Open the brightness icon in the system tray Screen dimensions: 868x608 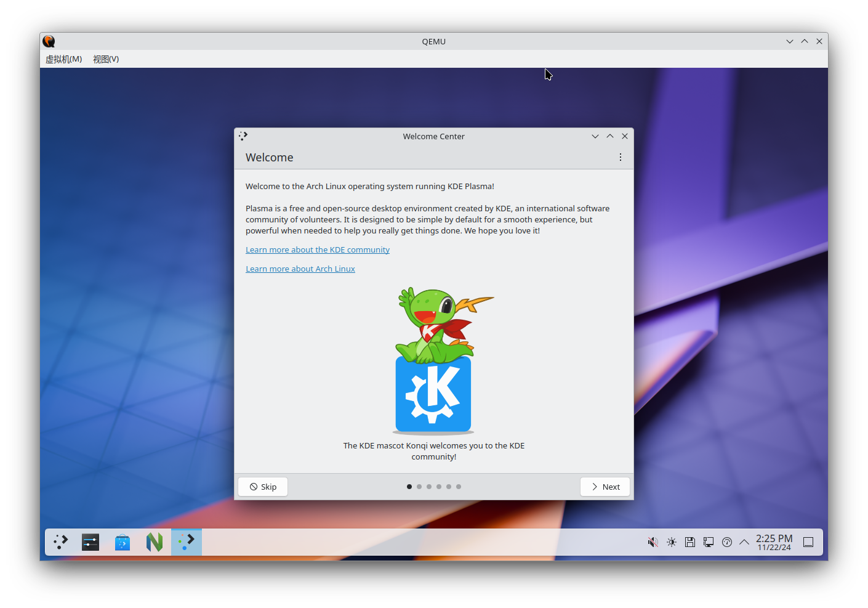[671, 542]
